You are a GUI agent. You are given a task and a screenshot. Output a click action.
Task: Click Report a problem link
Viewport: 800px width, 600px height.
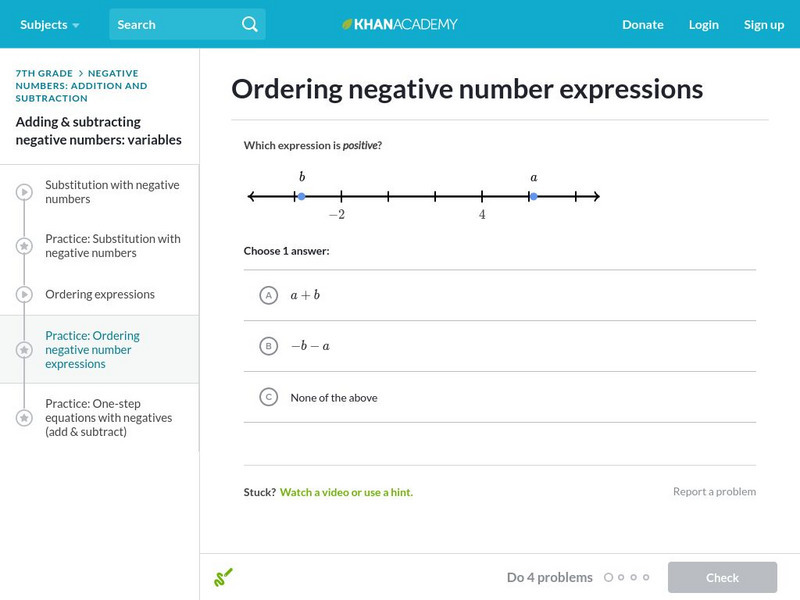(714, 491)
